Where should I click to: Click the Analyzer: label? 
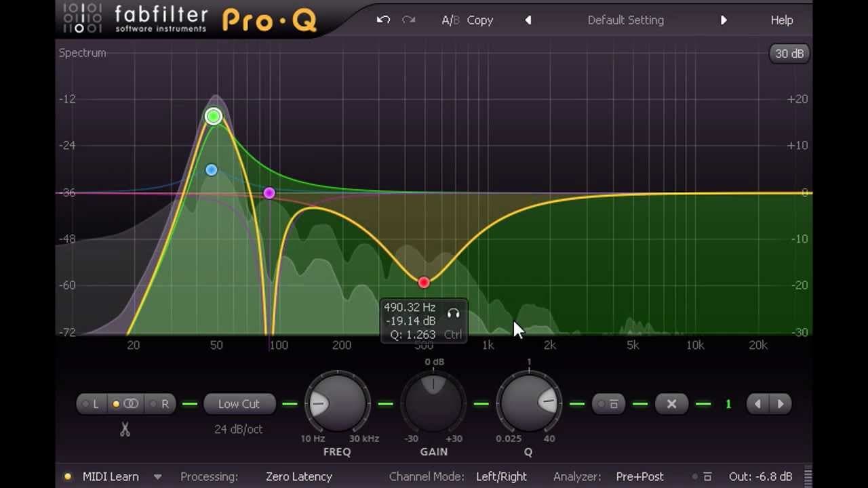[x=578, y=476]
